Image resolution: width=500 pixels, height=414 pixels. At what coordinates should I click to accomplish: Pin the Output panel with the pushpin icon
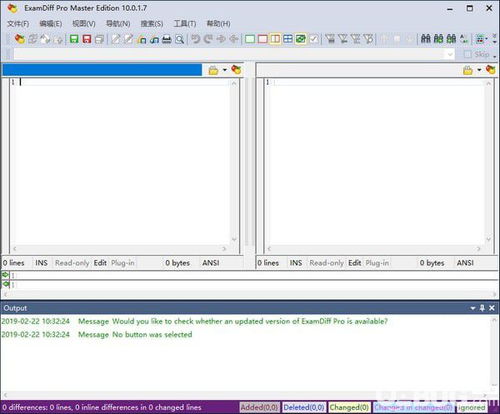click(482, 308)
